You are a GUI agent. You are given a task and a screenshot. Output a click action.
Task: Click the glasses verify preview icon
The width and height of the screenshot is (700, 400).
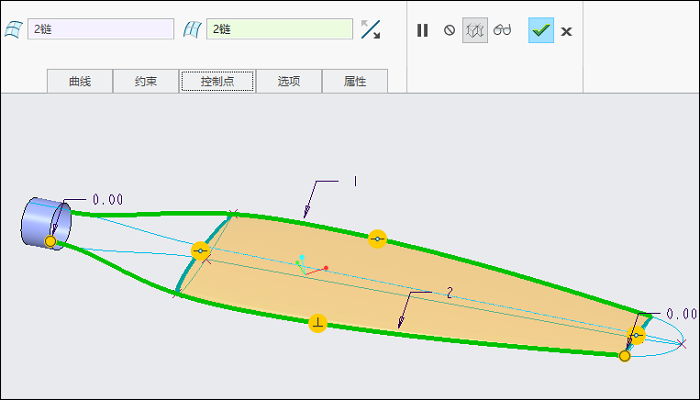[x=502, y=30]
